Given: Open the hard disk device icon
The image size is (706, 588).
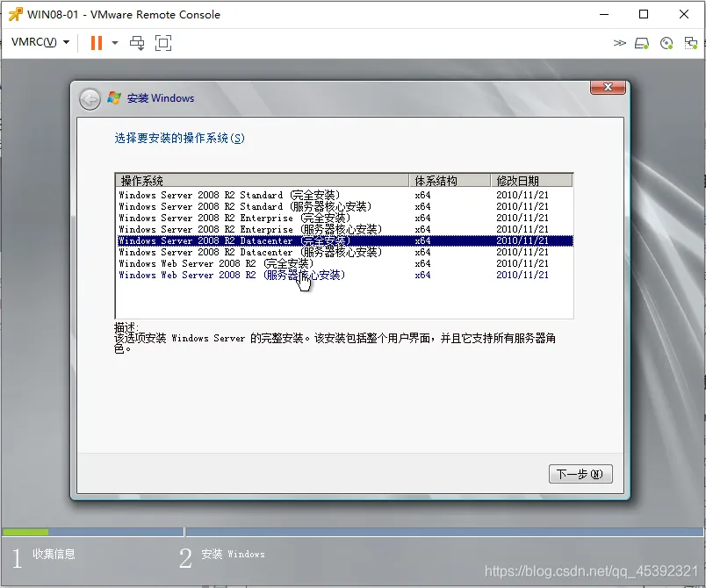Looking at the screenshot, I should tap(642, 43).
